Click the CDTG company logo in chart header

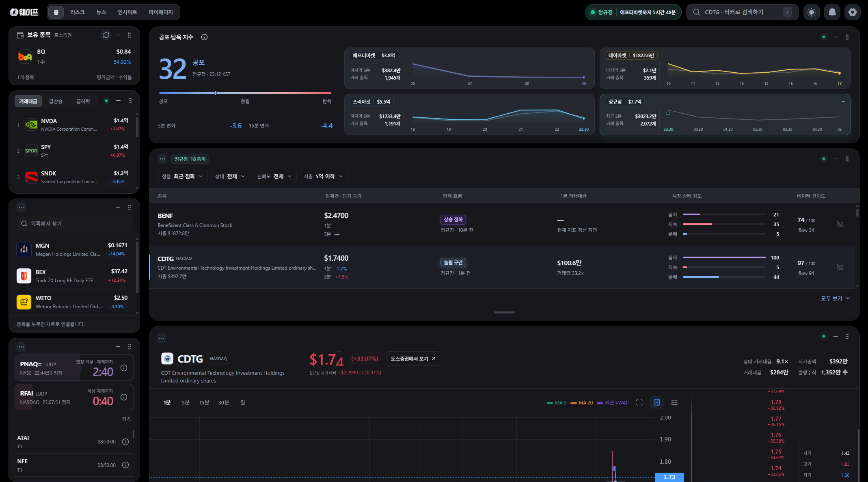167,359
